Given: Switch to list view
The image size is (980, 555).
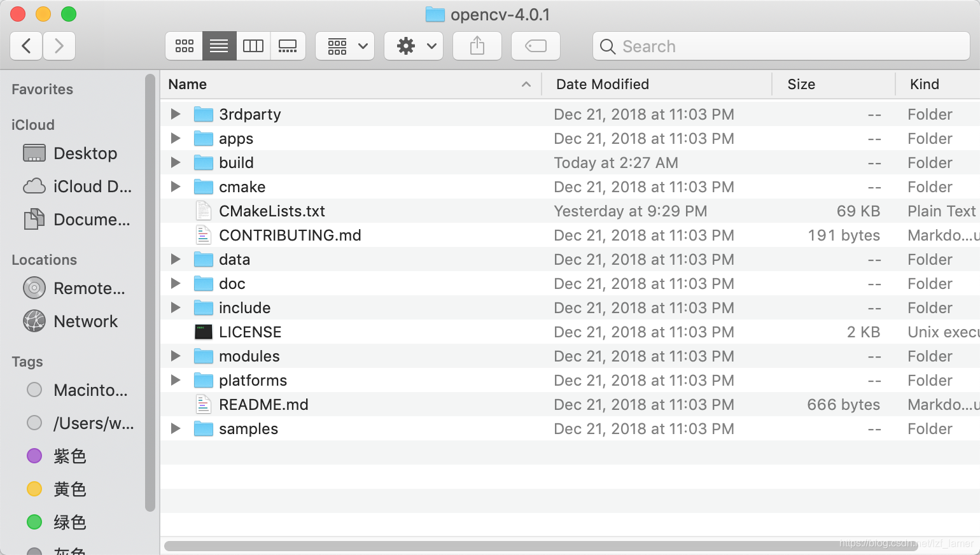Looking at the screenshot, I should tap(219, 46).
